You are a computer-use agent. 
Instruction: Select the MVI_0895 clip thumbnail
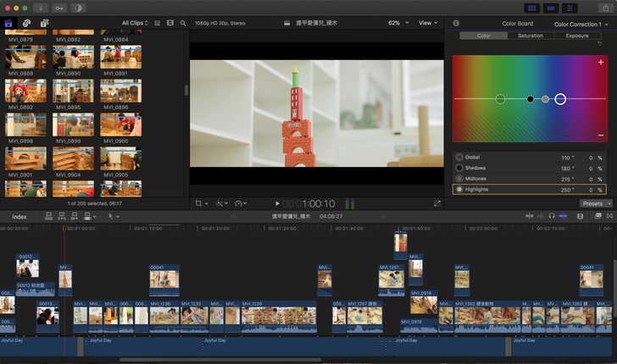point(73,90)
